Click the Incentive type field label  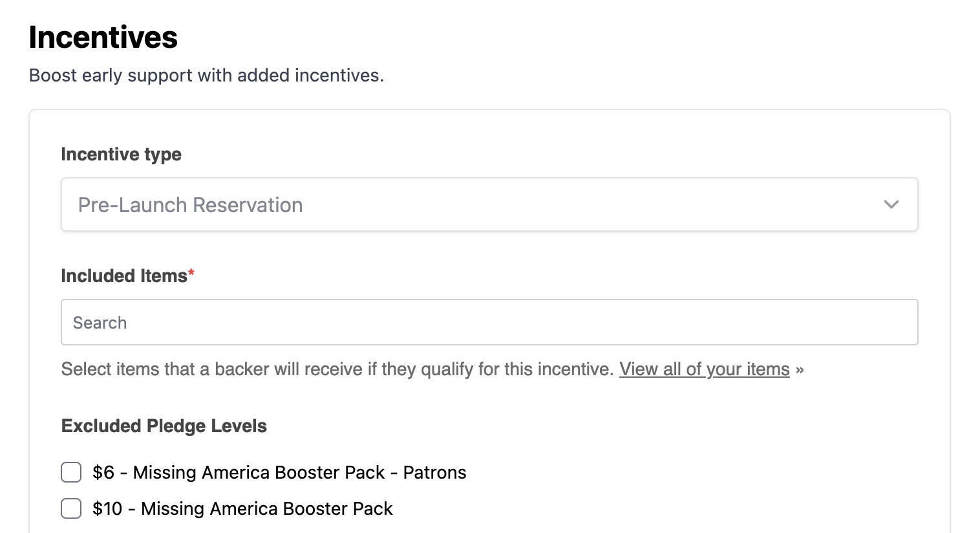pyautogui.click(x=122, y=155)
